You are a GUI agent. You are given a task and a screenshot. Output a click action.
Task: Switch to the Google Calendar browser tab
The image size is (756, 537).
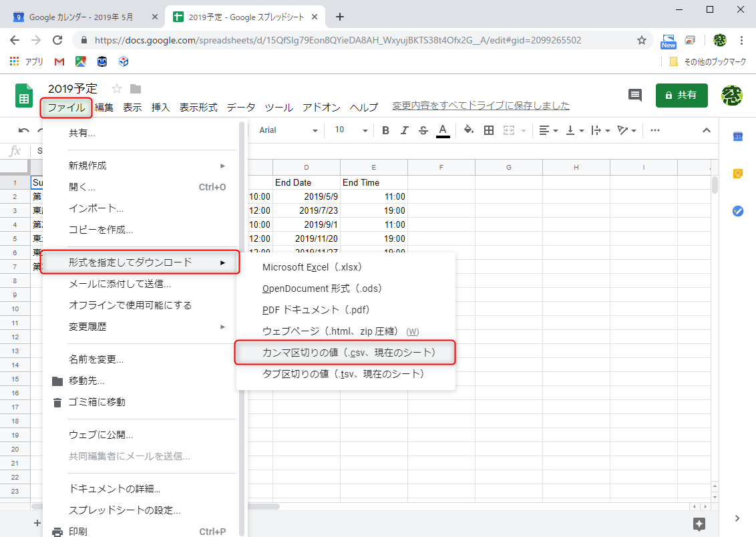(80, 16)
